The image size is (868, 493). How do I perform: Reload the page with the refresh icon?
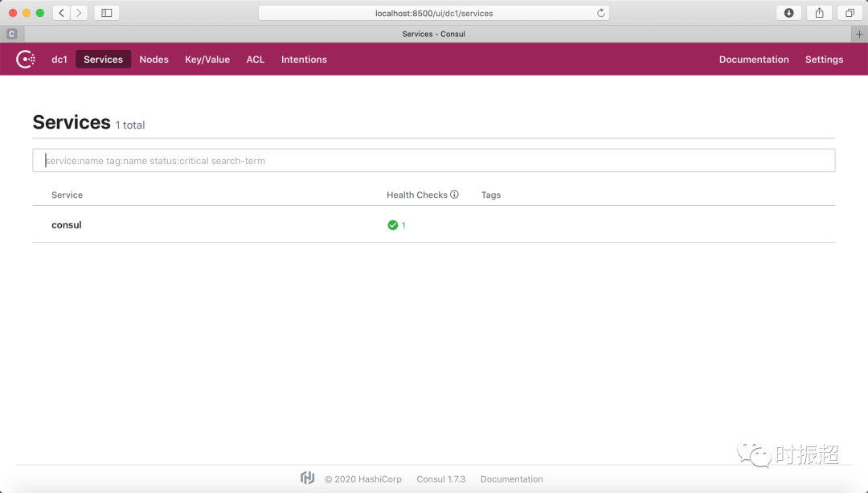click(x=600, y=13)
